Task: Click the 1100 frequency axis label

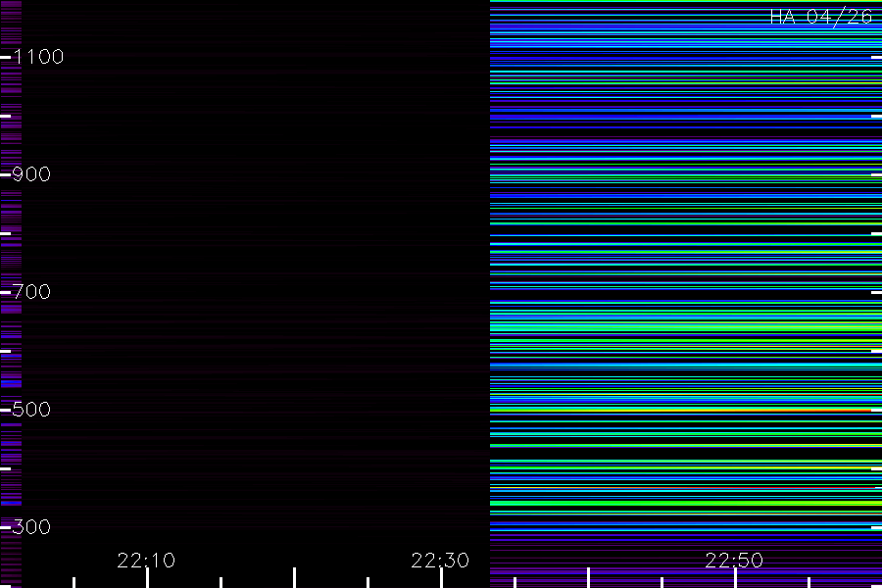Action: coord(38,56)
